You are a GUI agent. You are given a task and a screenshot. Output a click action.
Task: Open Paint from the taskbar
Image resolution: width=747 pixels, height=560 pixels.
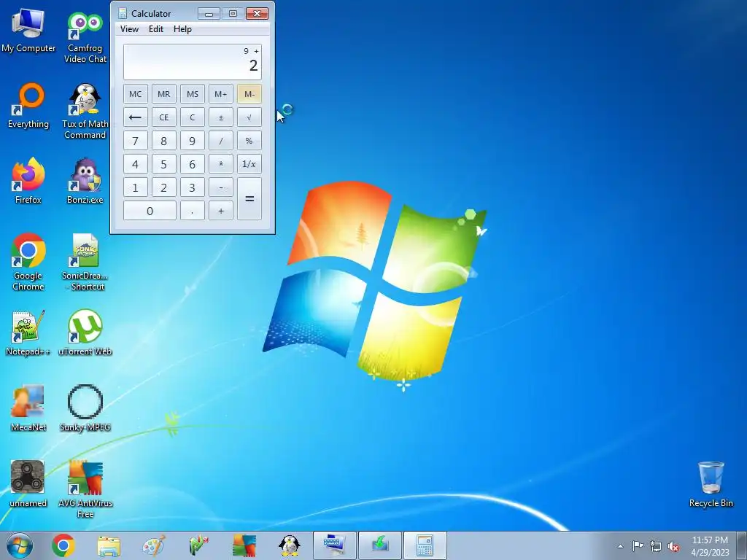(154, 545)
